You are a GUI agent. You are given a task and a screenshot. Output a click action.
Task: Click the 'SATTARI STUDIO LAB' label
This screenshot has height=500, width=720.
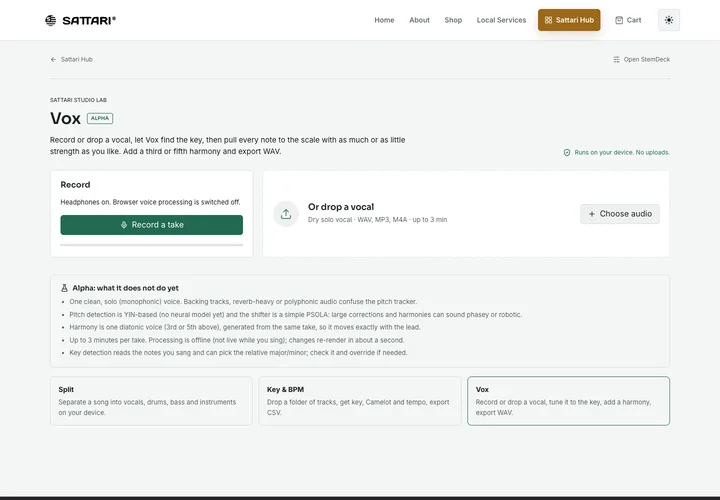pyautogui.click(x=78, y=100)
